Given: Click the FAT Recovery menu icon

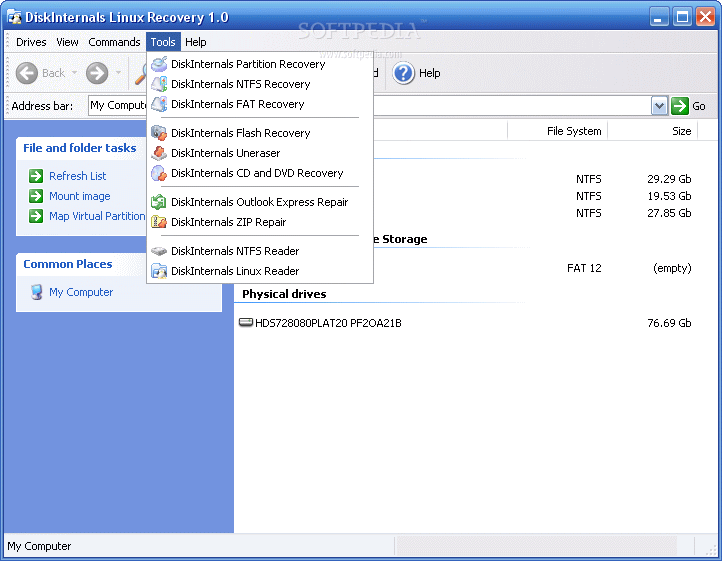Looking at the screenshot, I should point(159,104).
